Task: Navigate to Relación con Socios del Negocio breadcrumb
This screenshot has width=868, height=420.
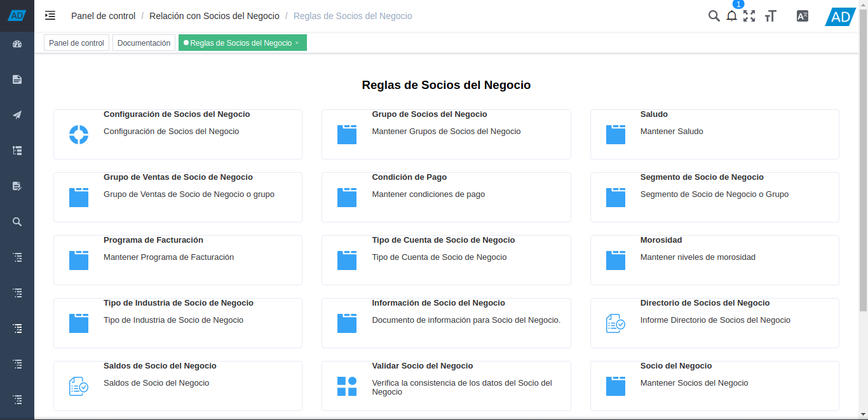Action: coord(214,16)
